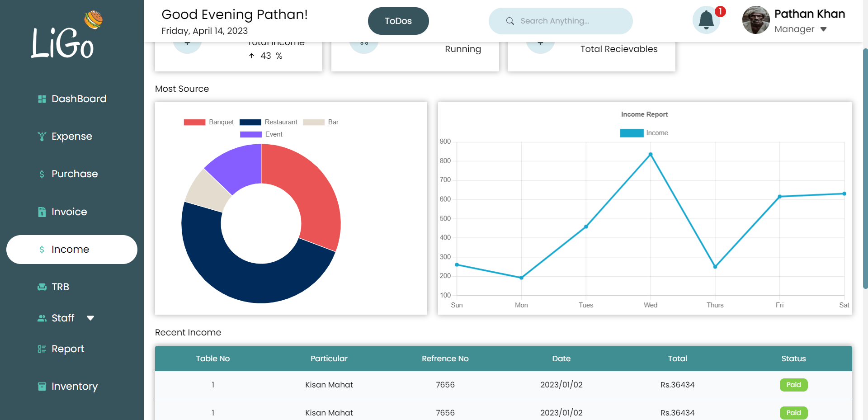Open the Manager profile dropdown arrow
The height and width of the screenshot is (420, 868).
click(x=823, y=29)
